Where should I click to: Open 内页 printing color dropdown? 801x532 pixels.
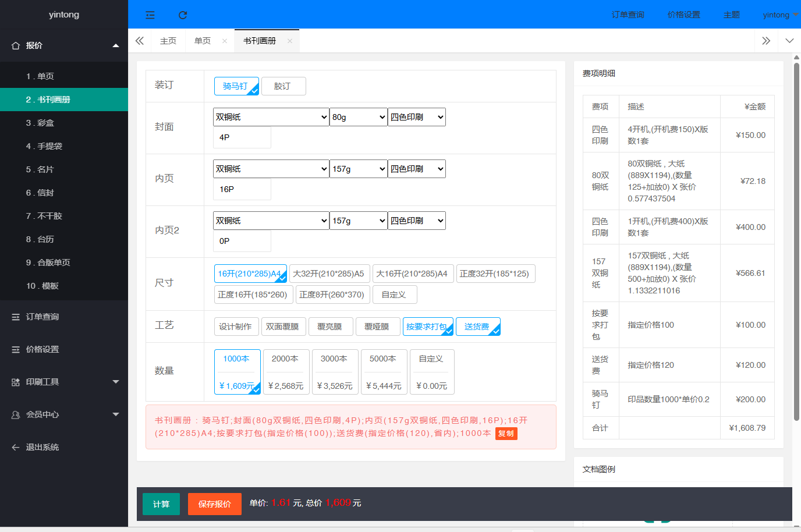point(417,169)
